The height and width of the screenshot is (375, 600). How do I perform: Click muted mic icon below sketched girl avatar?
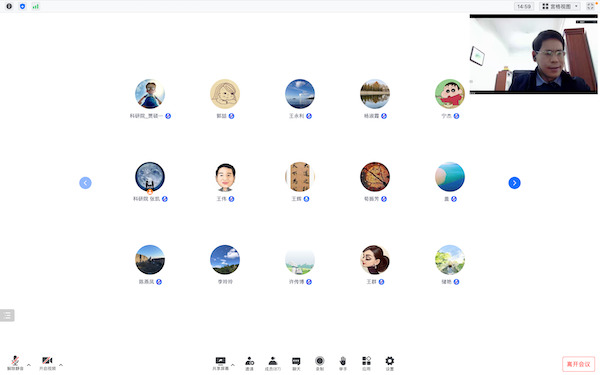pos(232,116)
